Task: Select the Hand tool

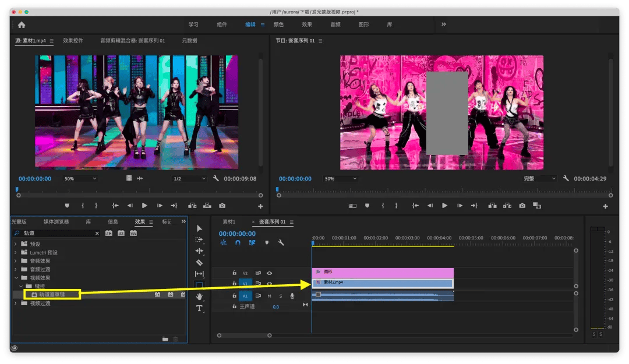Action: click(x=199, y=296)
